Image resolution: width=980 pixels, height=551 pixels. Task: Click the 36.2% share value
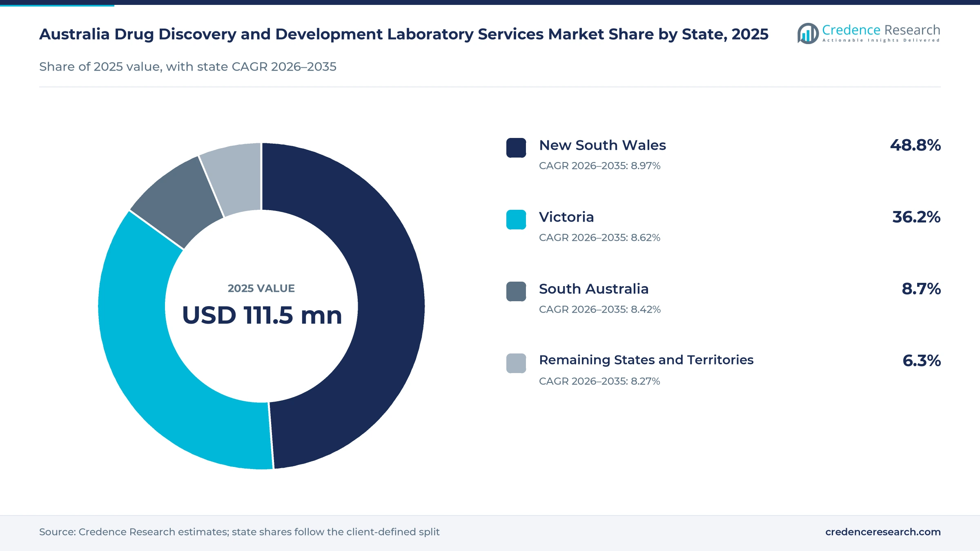916,217
